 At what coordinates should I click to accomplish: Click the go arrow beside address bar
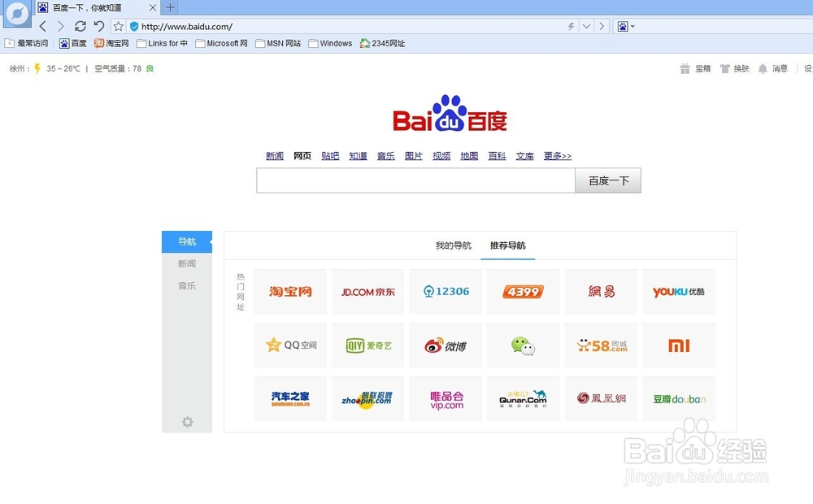point(602,27)
